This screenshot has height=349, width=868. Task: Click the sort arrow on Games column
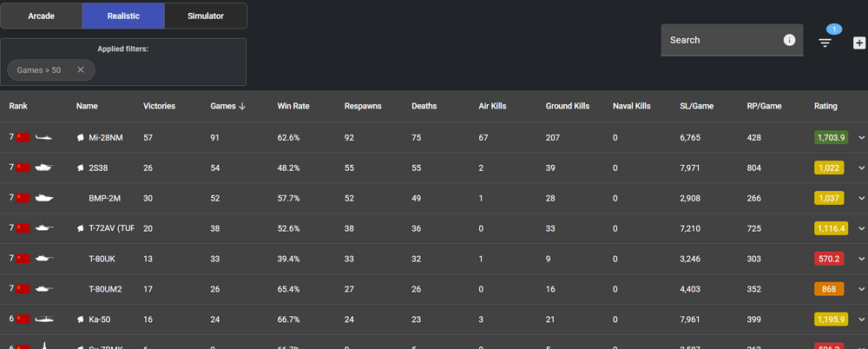(242, 106)
